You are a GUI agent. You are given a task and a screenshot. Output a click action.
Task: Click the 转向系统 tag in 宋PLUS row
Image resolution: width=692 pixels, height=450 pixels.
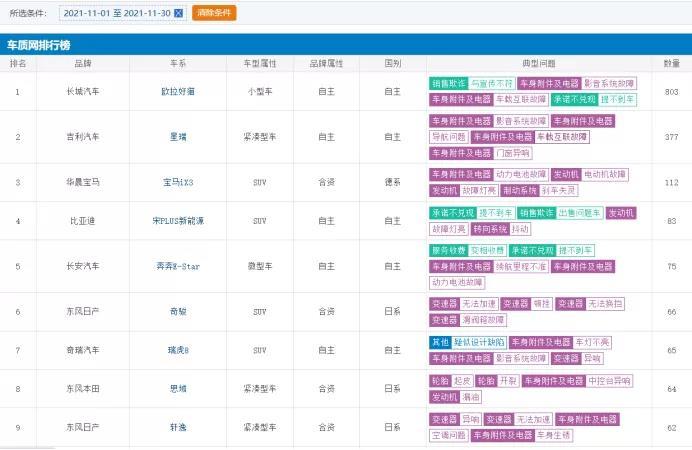[490, 229]
